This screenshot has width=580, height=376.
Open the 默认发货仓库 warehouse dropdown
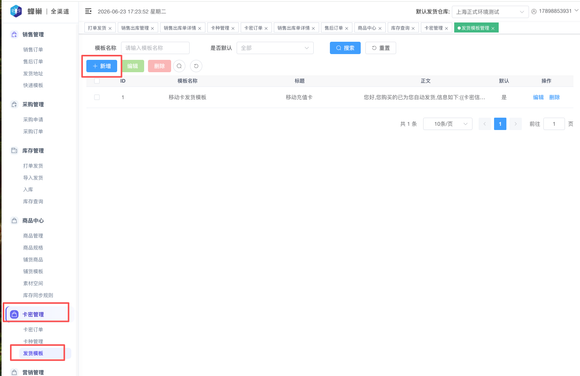click(490, 12)
